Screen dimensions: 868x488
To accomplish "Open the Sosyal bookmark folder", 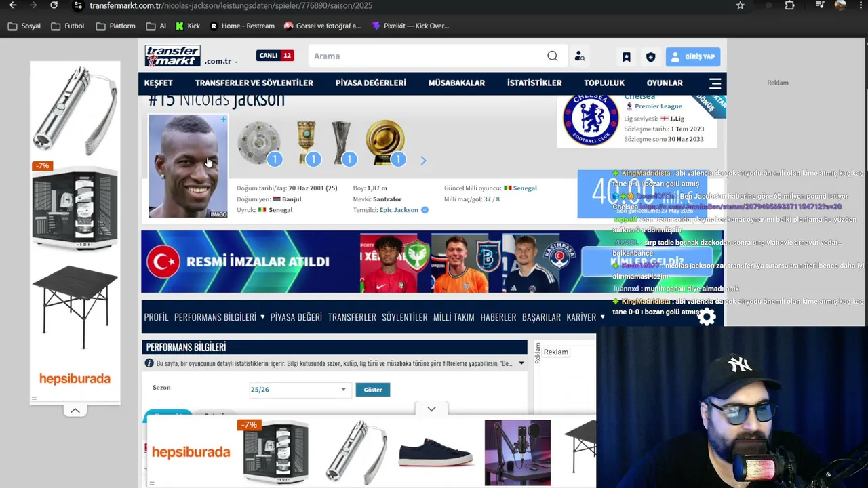I will point(24,26).
